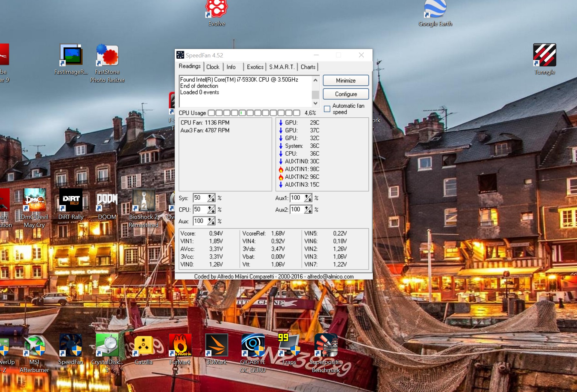This screenshot has height=392, width=577.
Task: Click the Aux1 speed spinner arrows
Action: (x=308, y=198)
